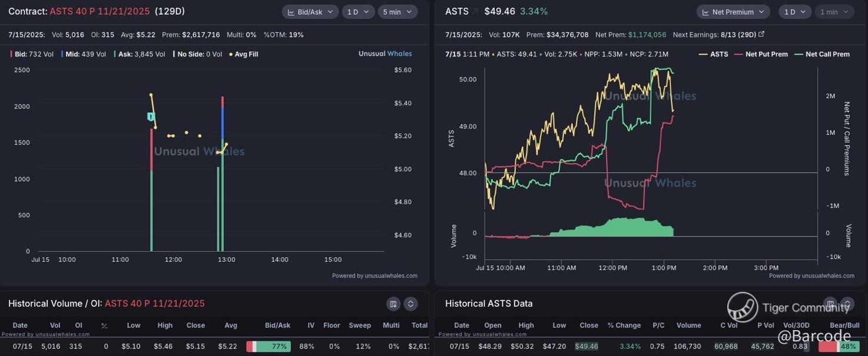
Task: Click column settings icon in Historical Volume panel
Action: click(393, 304)
